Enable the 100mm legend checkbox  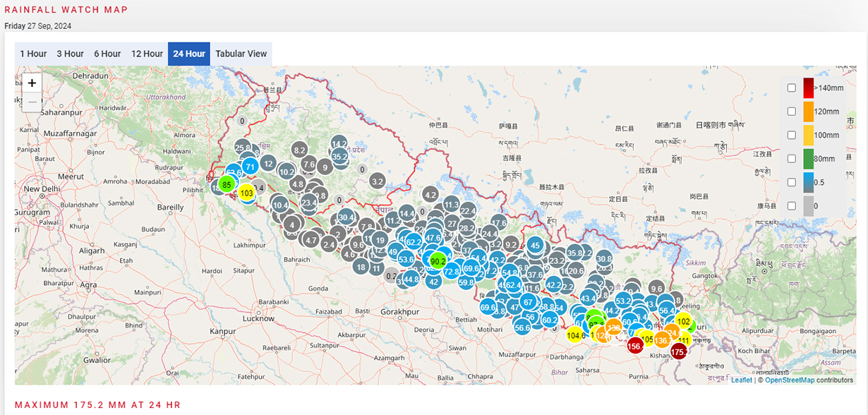(x=792, y=135)
